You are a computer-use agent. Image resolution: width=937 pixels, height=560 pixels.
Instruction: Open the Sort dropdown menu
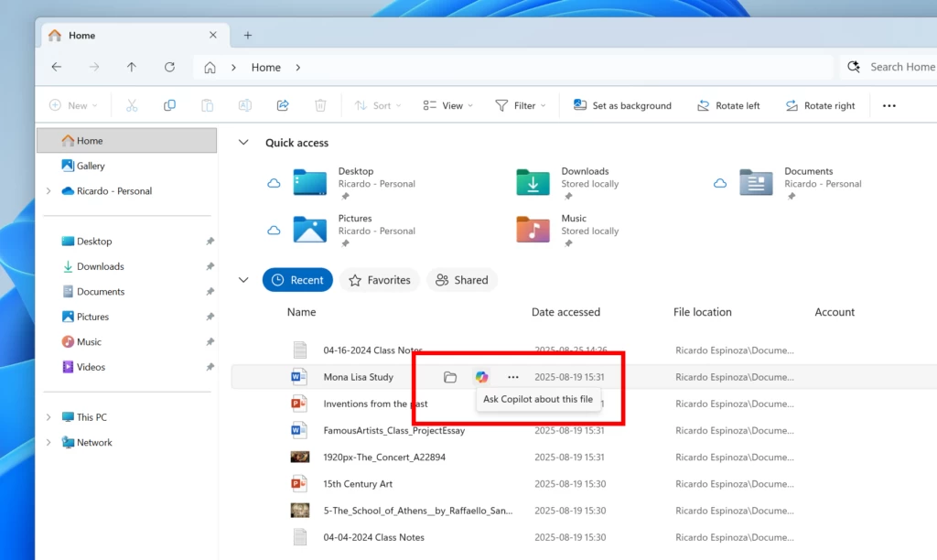(x=377, y=105)
